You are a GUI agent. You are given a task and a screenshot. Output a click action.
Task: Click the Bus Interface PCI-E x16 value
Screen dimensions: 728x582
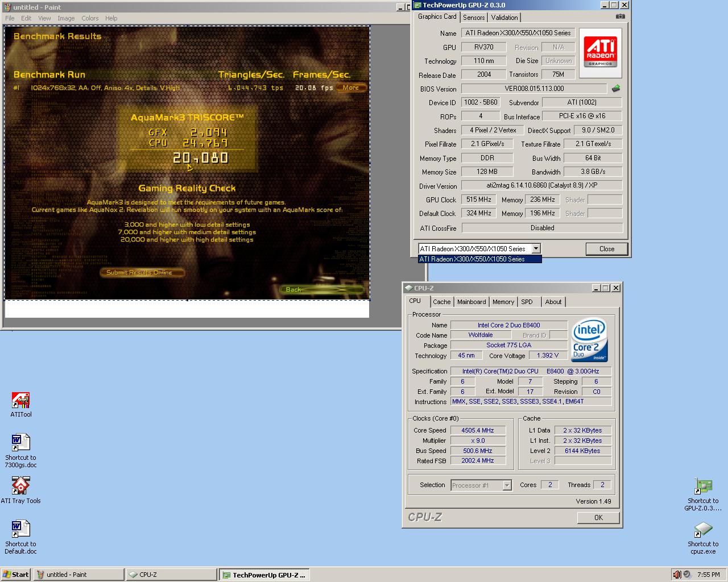pyautogui.click(x=582, y=116)
